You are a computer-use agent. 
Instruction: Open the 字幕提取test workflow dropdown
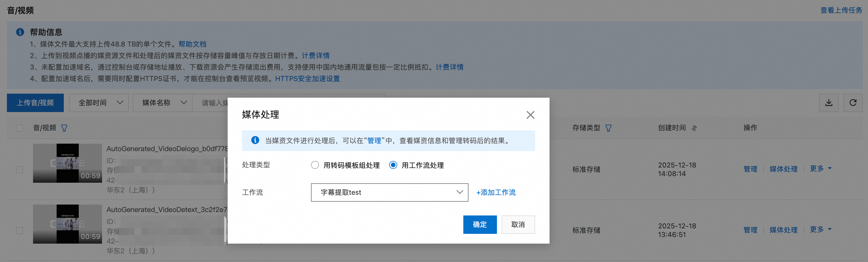click(x=389, y=192)
